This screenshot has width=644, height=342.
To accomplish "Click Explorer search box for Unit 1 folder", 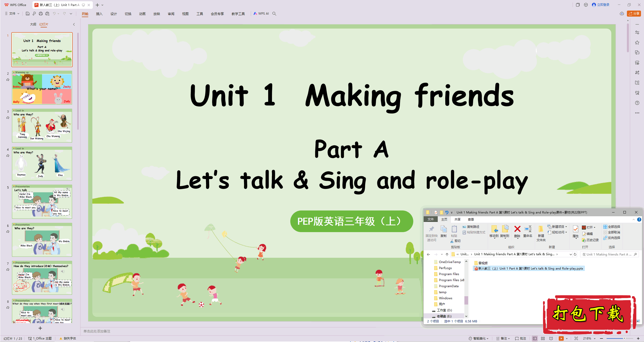I will click(609, 254).
